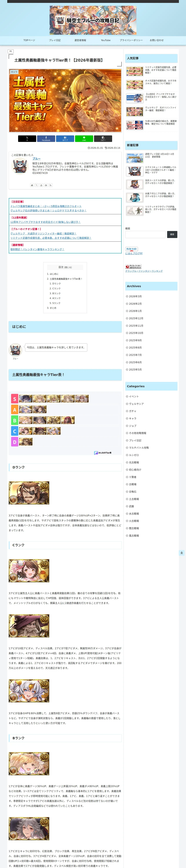Click the 人気ブログランキング banner badge
Screen dimensions: 186x868
133,266
